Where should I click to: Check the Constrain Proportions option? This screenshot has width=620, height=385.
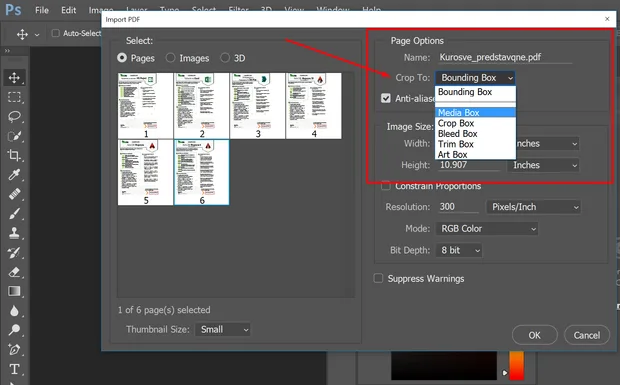[386, 186]
